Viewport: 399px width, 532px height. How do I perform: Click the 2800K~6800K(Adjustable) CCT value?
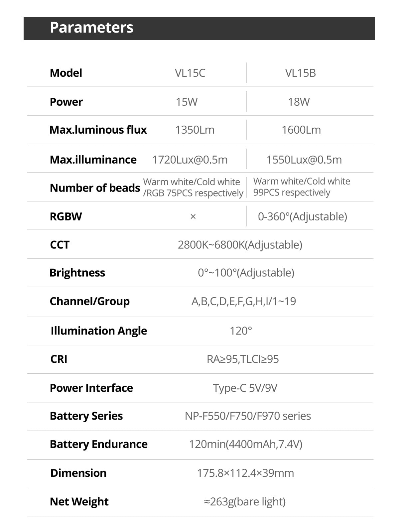240,245
